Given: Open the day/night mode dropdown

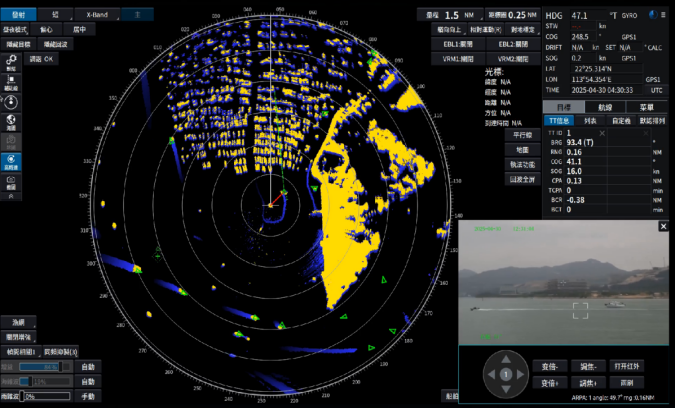Looking at the screenshot, I should (x=15, y=30).
